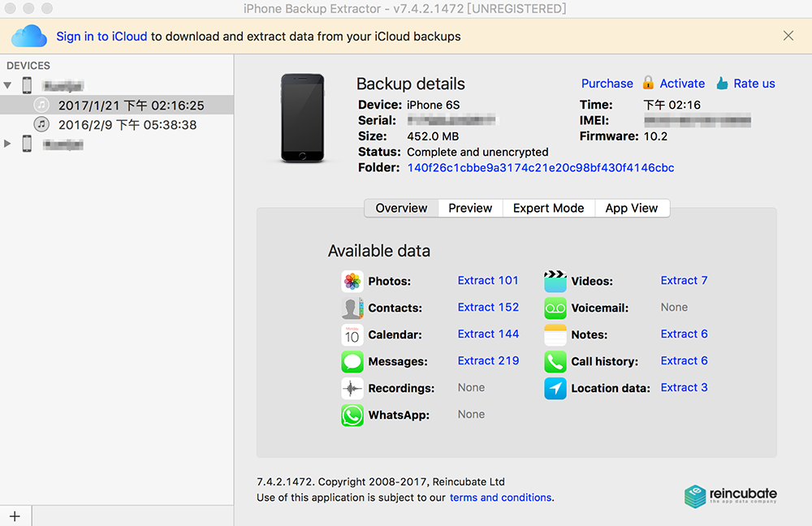This screenshot has height=526, width=812.
Task: Collapse the first device in Devices list
Action: pos(7,85)
